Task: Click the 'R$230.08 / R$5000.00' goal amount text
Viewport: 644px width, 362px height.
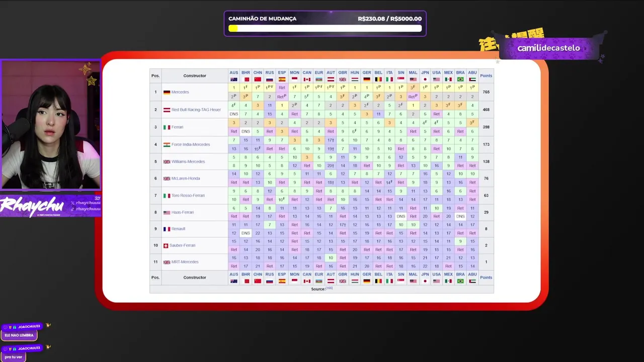Action: click(389, 19)
